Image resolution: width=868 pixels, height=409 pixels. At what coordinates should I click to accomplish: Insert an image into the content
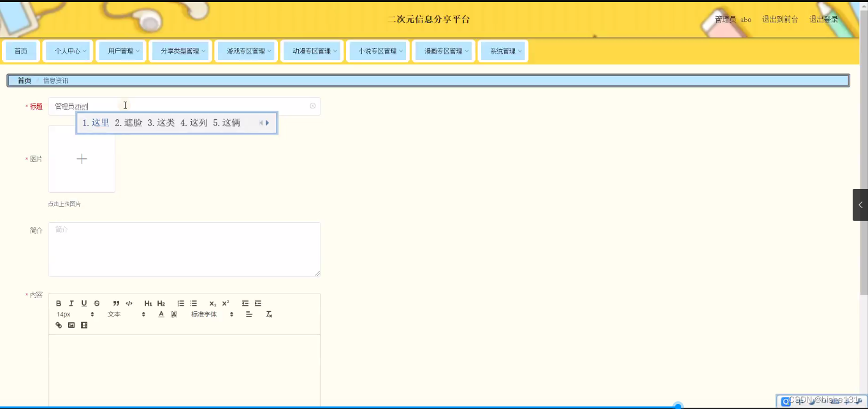pyautogui.click(x=71, y=325)
